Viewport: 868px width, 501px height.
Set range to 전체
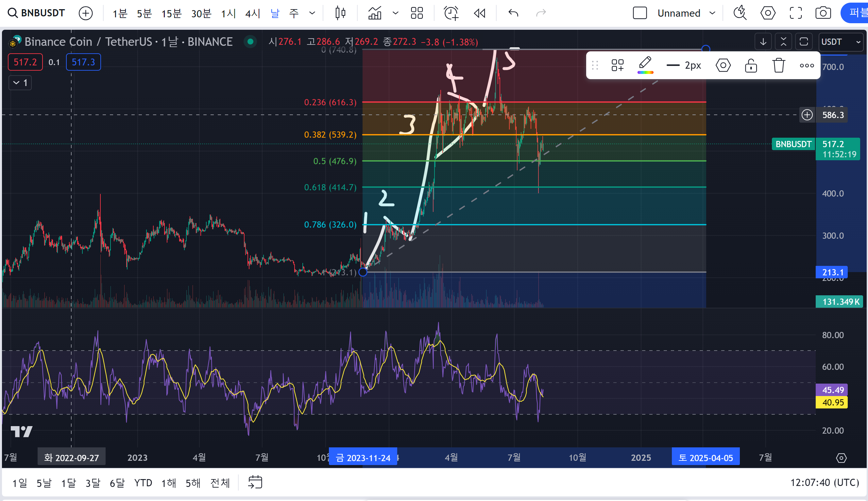point(220,483)
